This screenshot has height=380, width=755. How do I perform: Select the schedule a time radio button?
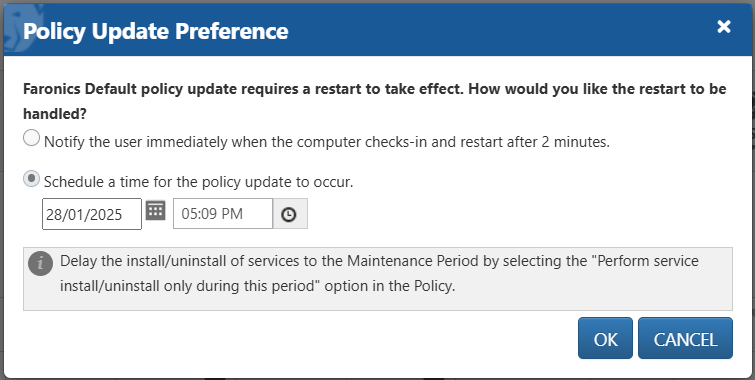tap(31, 179)
